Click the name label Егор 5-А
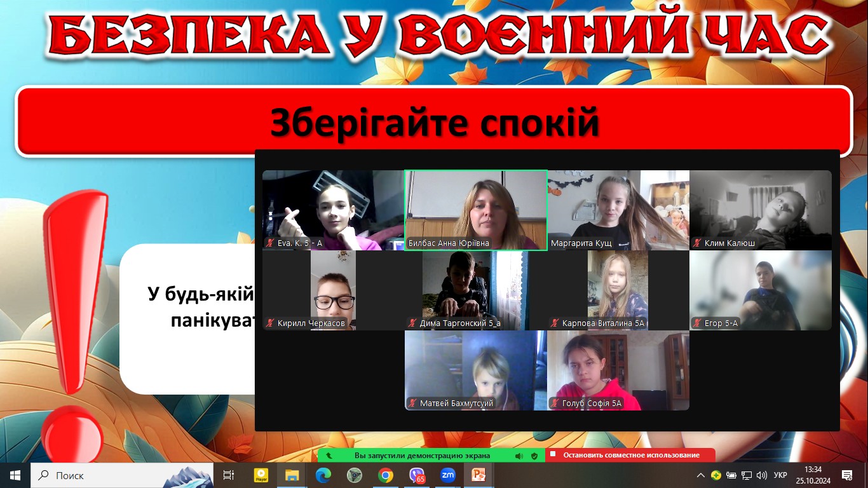The width and height of the screenshot is (868, 488). click(x=721, y=323)
